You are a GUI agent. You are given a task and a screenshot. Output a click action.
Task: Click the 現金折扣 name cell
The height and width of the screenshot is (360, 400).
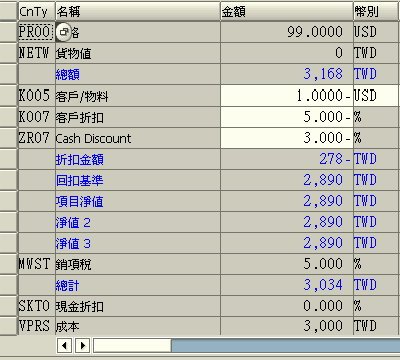pos(137,306)
